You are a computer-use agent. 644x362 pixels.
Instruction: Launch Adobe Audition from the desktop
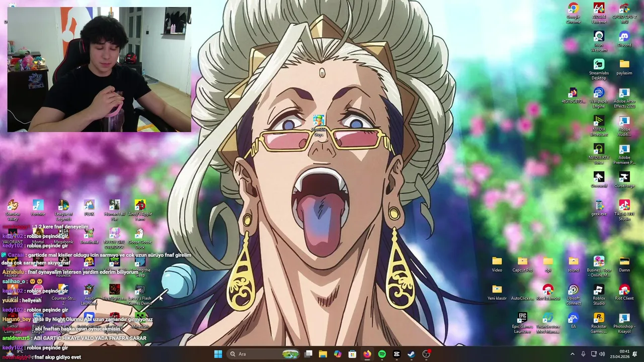tap(624, 126)
